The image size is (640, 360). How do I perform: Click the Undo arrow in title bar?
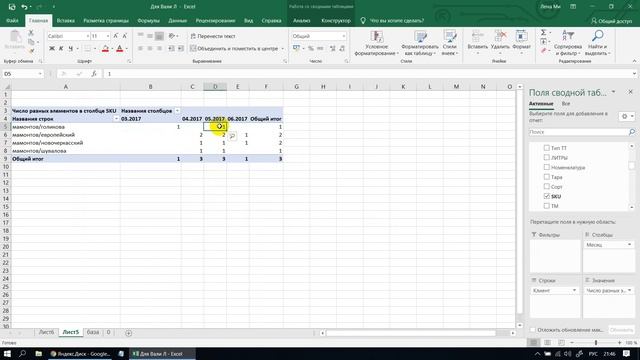tap(24, 7)
